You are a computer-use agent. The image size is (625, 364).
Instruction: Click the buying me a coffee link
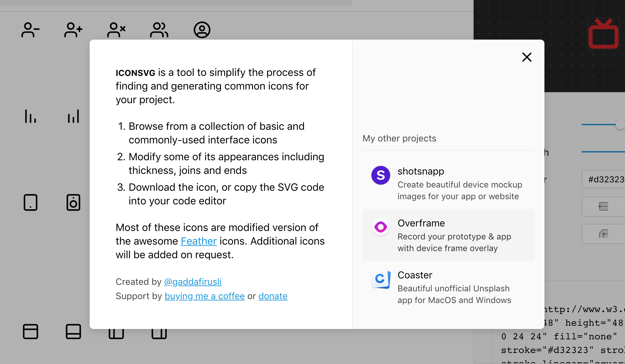pyautogui.click(x=205, y=296)
